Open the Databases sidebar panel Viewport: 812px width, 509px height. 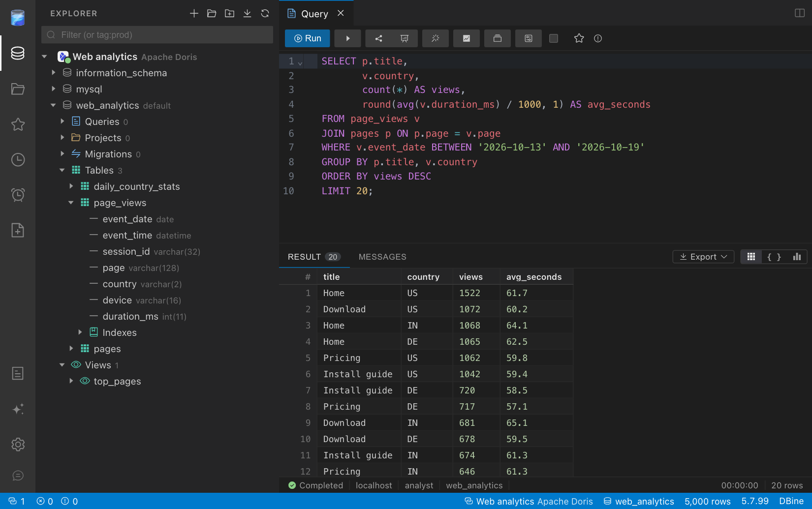click(18, 53)
